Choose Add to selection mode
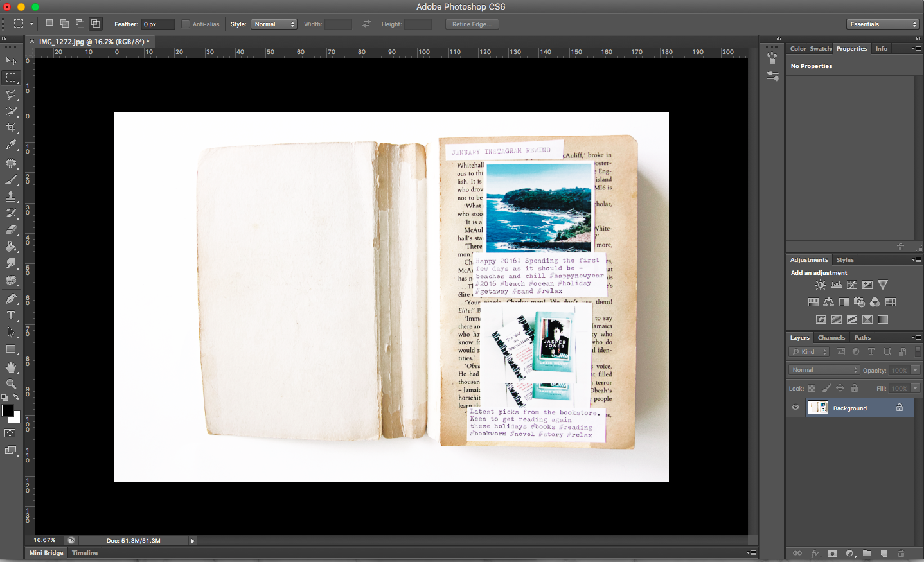Screen dimensions: 924x562 [64, 24]
